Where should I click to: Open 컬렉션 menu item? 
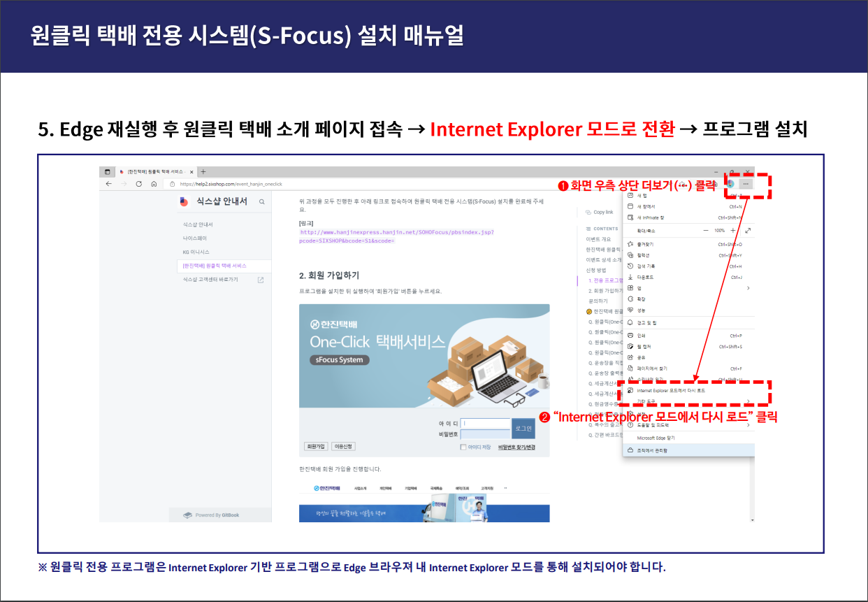point(688,255)
